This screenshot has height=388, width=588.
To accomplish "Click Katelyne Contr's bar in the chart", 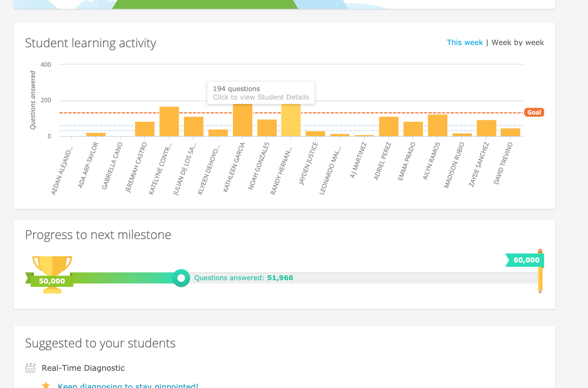I will click(x=169, y=122).
